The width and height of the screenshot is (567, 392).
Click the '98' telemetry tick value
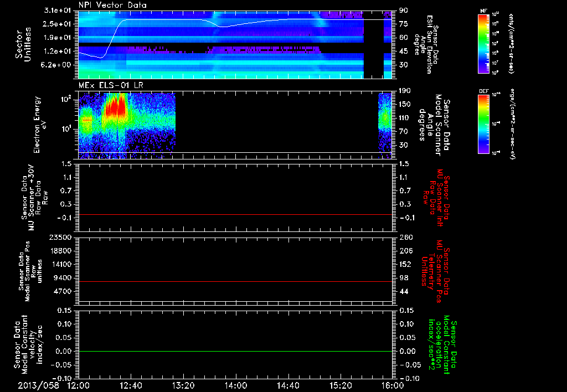tap(404, 278)
